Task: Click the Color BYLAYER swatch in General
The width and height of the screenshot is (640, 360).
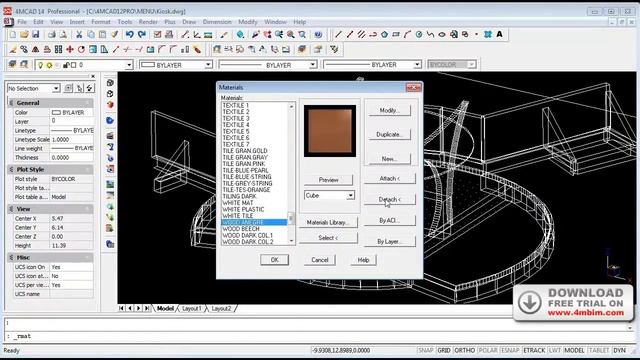Action: (x=56, y=112)
